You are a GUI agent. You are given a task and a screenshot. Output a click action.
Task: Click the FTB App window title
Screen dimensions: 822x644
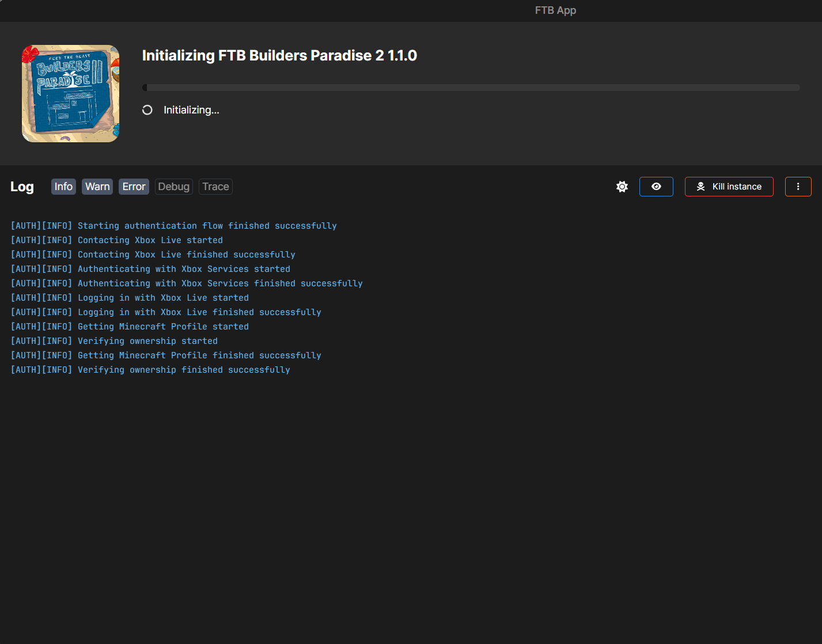555,10
